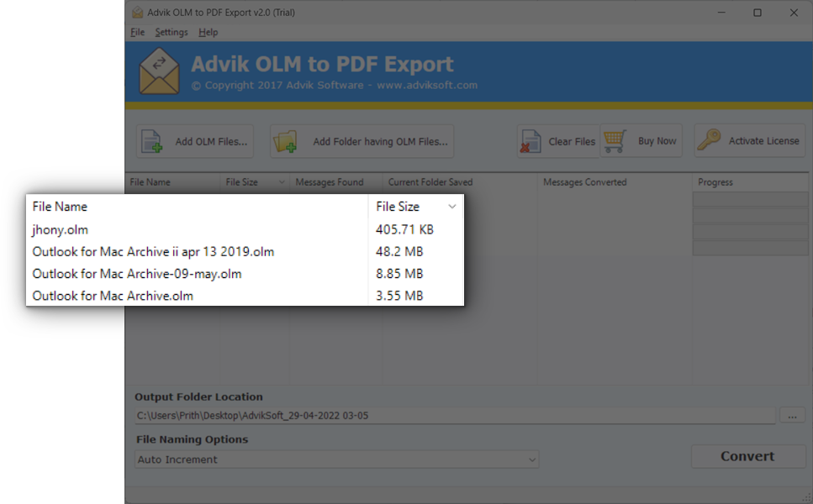813x504 pixels.
Task: Click the dimmed File Size column chevron
Action: coord(282,181)
